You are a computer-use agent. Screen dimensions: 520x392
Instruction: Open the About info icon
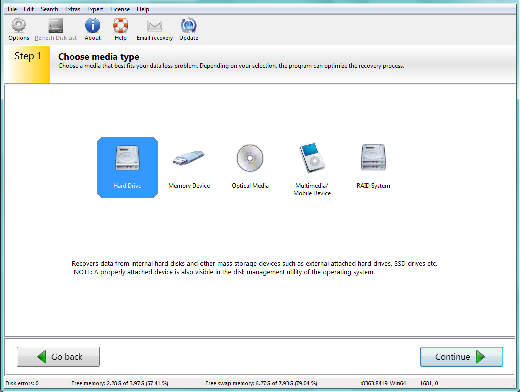pyautogui.click(x=92, y=25)
